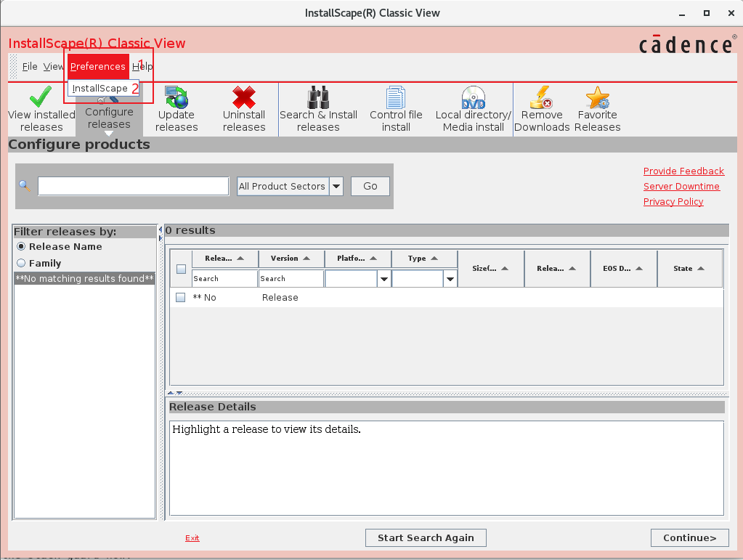Screen dimensions: 743x560
Task: Click the Remove Downloads icon
Action: pyautogui.click(x=542, y=97)
